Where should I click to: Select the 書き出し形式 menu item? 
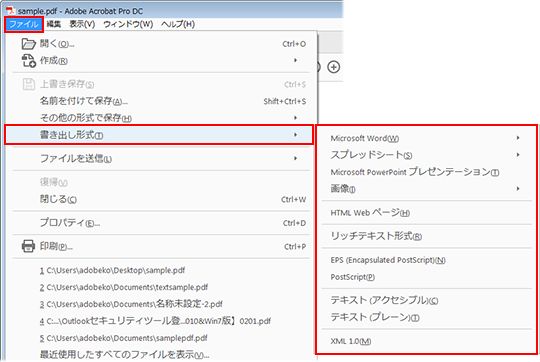[159, 135]
